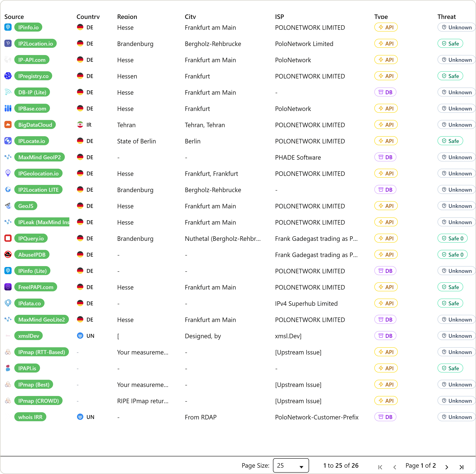476x474 pixels.
Task: Click the Unknown threat badge for BigDataCloud
Action: [x=457, y=125]
